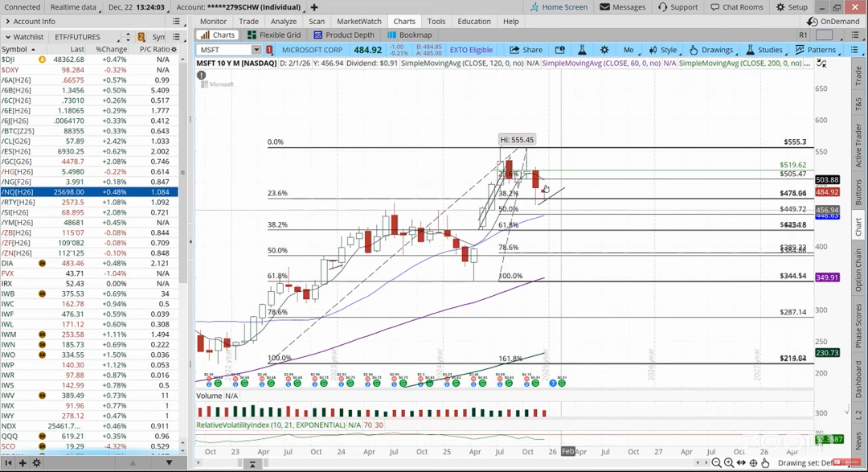This screenshot has height=472, width=868.
Task: Open the Trade tab
Action: (248, 21)
